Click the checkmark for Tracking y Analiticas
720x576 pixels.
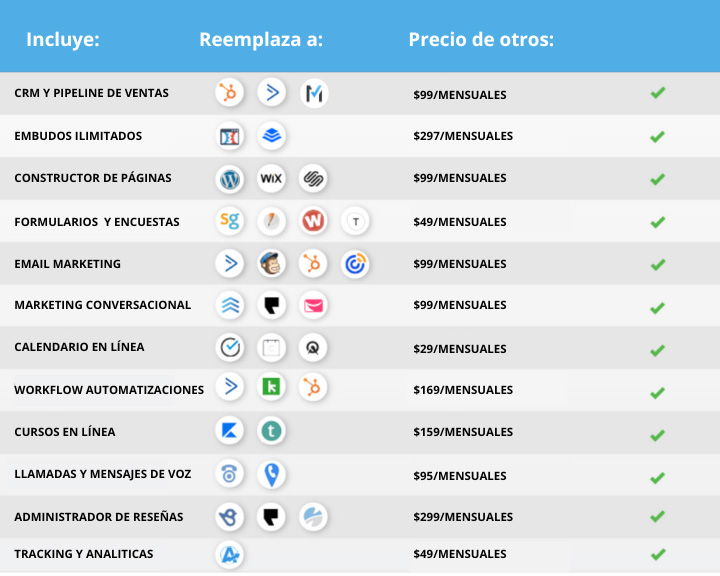click(x=658, y=554)
